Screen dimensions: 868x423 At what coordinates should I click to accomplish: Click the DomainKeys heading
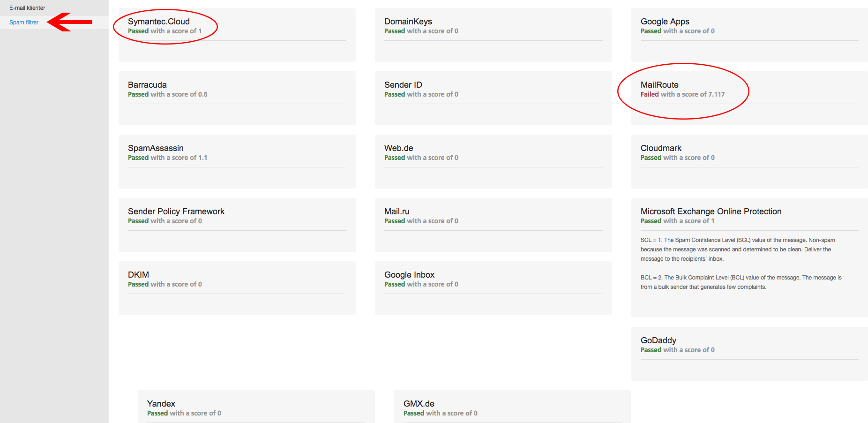(x=408, y=22)
